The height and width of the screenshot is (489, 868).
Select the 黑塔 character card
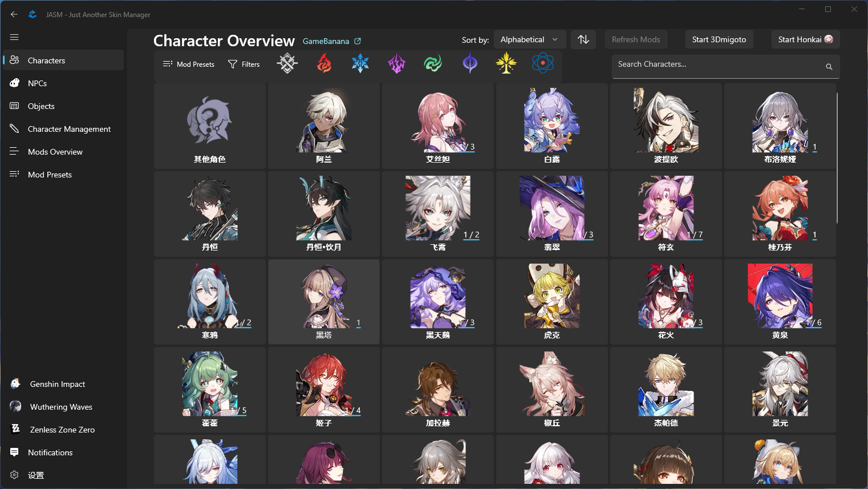(324, 302)
